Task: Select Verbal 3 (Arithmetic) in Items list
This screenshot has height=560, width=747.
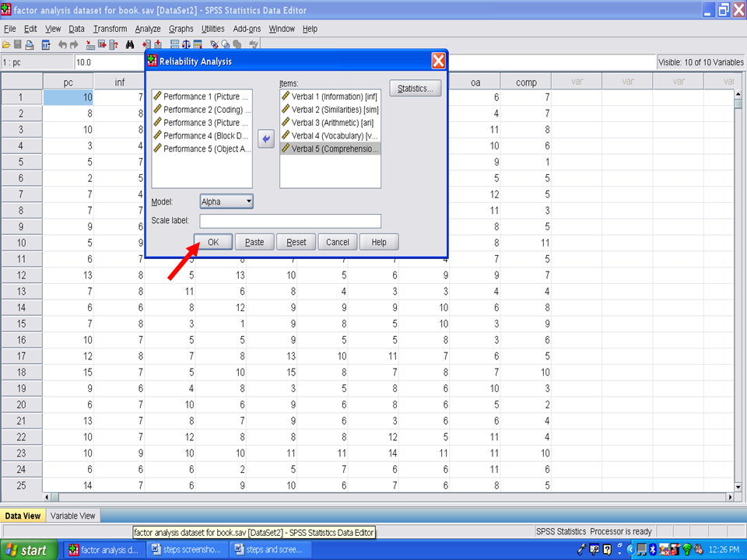Action: 331,122
